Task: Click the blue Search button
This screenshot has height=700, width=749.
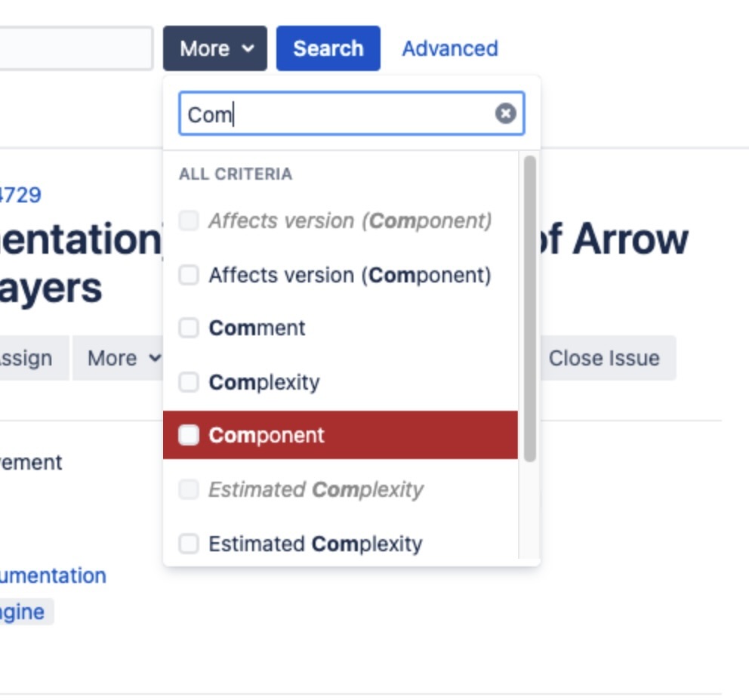Action: point(328,48)
